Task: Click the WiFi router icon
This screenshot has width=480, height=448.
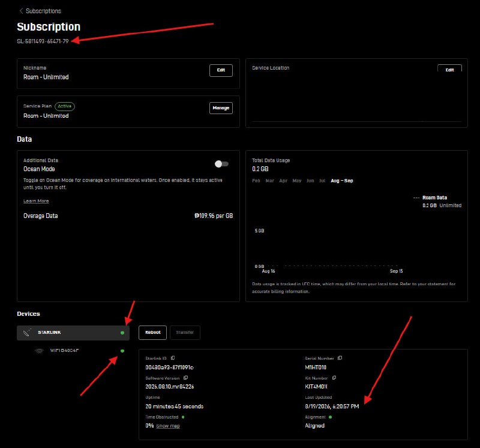Action: pyautogui.click(x=39, y=351)
